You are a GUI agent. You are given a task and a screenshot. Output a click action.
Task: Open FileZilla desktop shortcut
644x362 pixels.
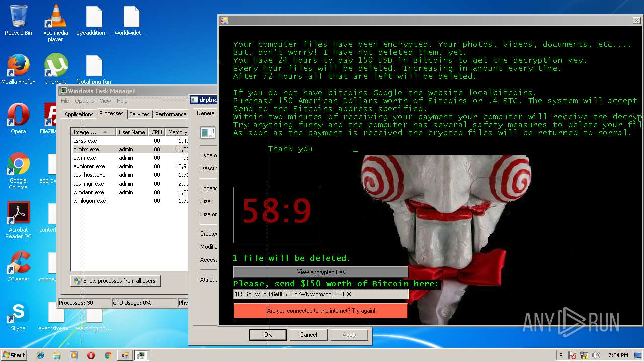pyautogui.click(x=49, y=118)
